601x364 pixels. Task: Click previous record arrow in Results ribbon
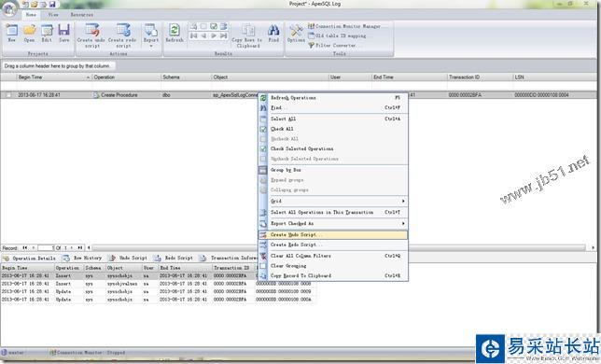tap(203, 35)
